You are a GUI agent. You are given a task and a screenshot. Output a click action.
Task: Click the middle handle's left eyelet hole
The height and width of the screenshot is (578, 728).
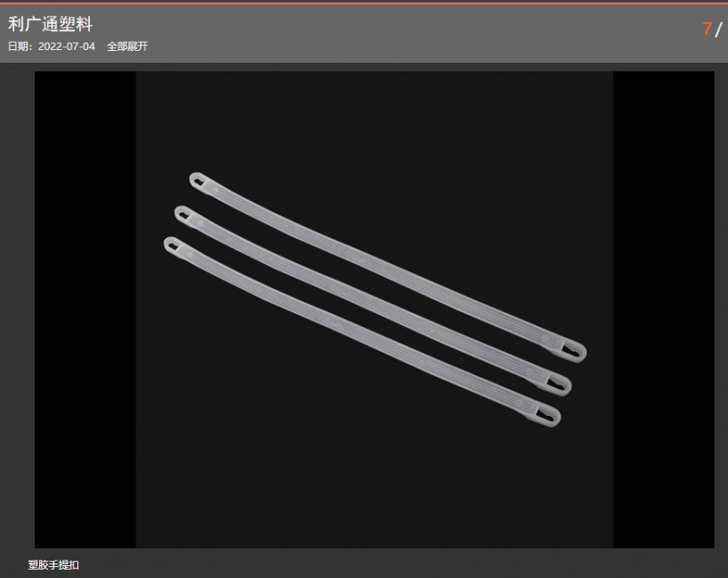pyautogui.click(x=184, y=215)
